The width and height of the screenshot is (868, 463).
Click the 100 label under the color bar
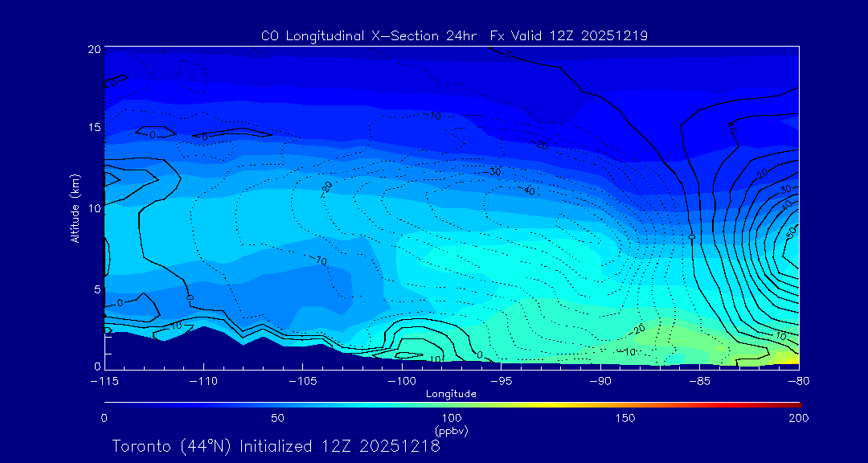(x=452, y=418)
